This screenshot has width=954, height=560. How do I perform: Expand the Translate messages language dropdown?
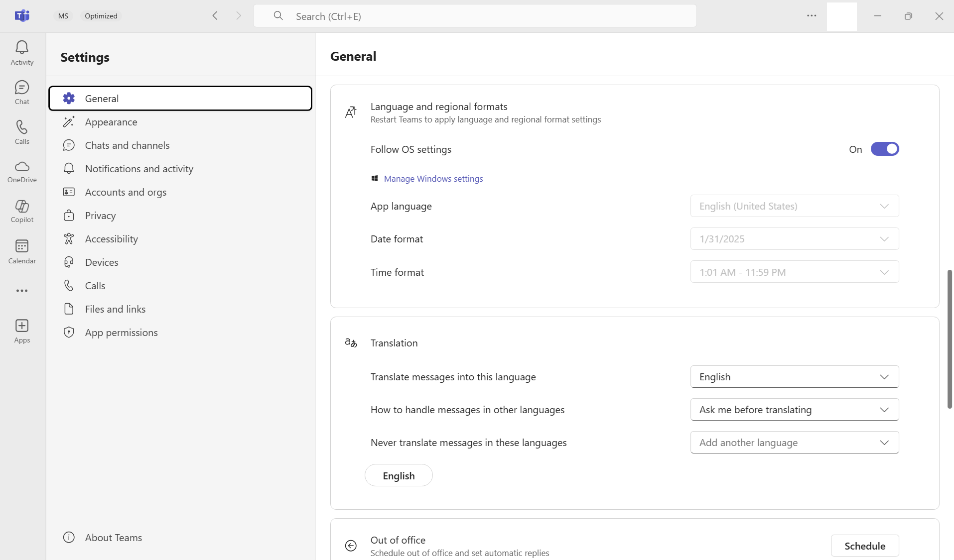(x=795, y=377)
